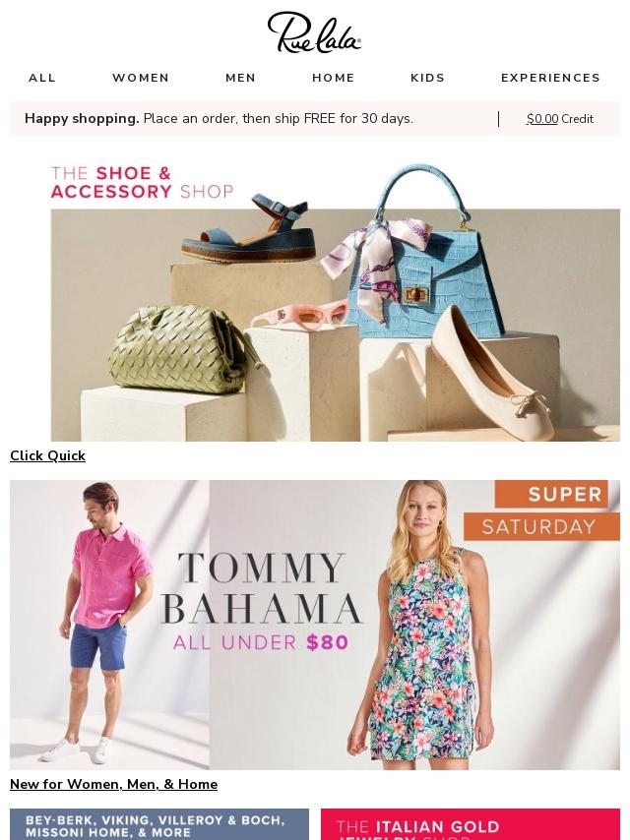
Task: Follow New for Women, Men, & Home link
Action: pos(113,784)
